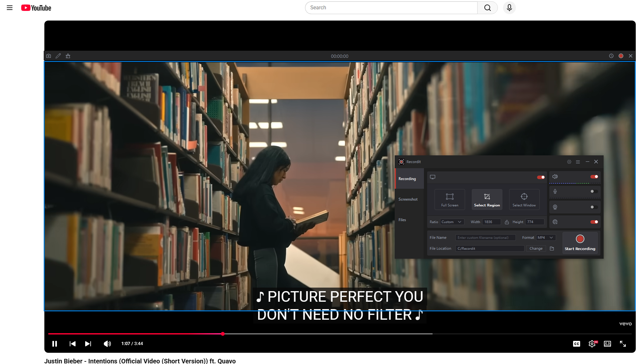638x364 pixels.
Task: Open Recordit settings via gear icon
Action: (569, 162)
